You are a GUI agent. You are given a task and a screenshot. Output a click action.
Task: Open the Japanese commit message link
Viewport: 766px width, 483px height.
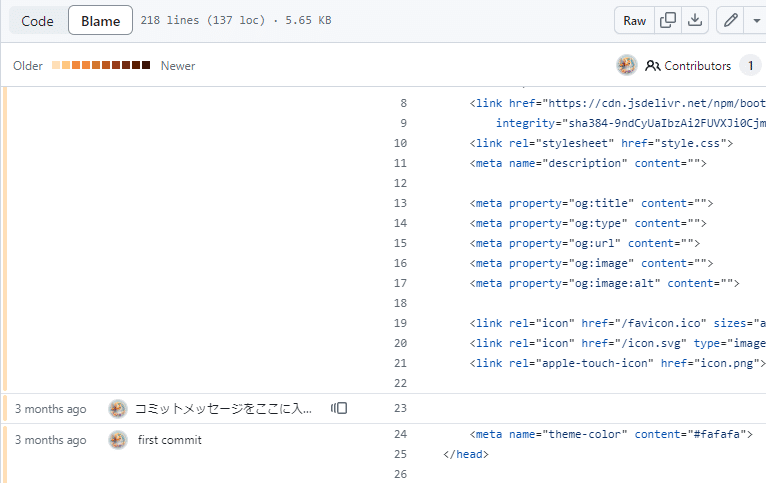click(x=223, y=409)
